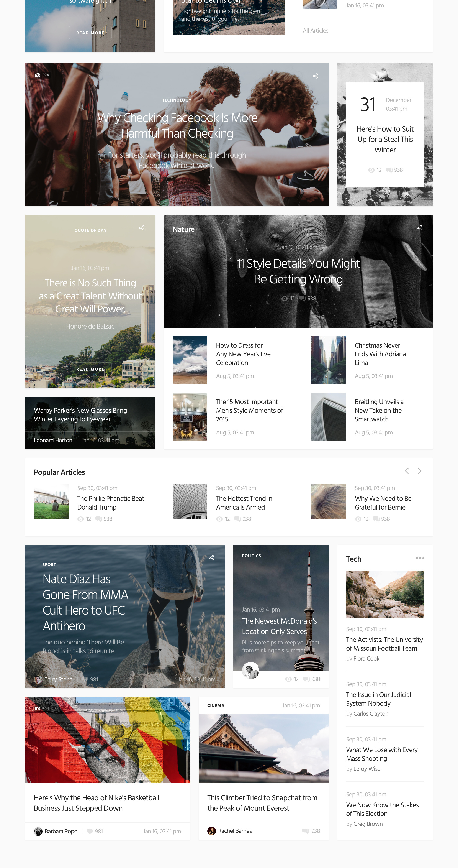Image resolution: width=458 pixels, height=868 pixels.
Task: Open the Tech widget three-dots menu
Action: tap(420, 558)
